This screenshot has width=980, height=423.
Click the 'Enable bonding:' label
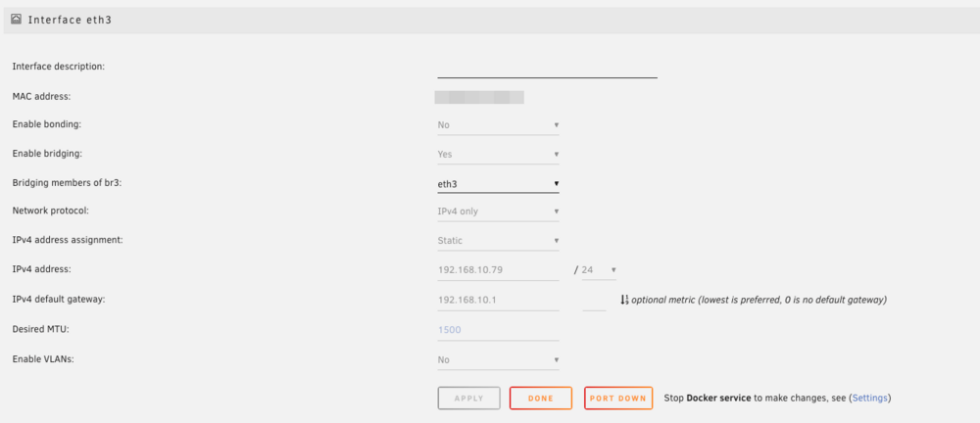[47, 124]
